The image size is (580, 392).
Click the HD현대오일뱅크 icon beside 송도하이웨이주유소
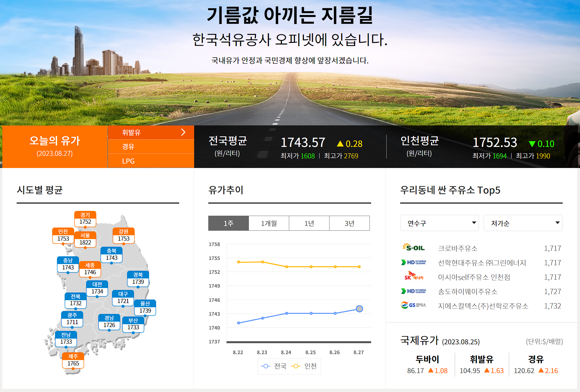(413, 292)
